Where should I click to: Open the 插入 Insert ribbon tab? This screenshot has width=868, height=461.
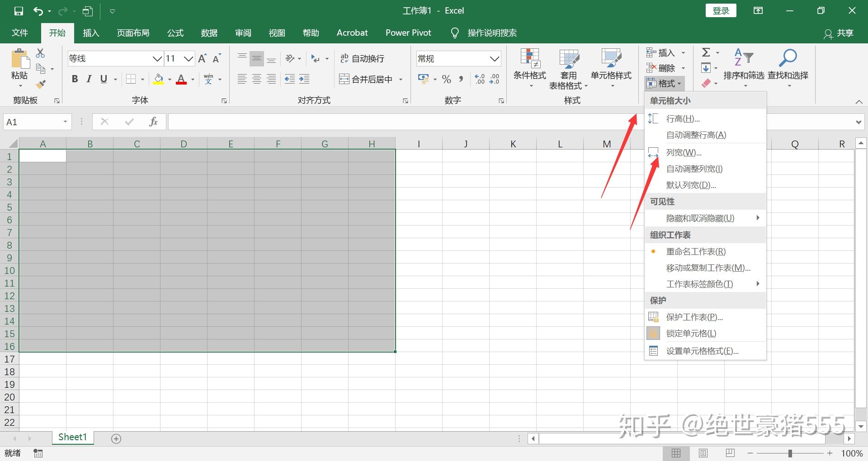click(91, 33)
